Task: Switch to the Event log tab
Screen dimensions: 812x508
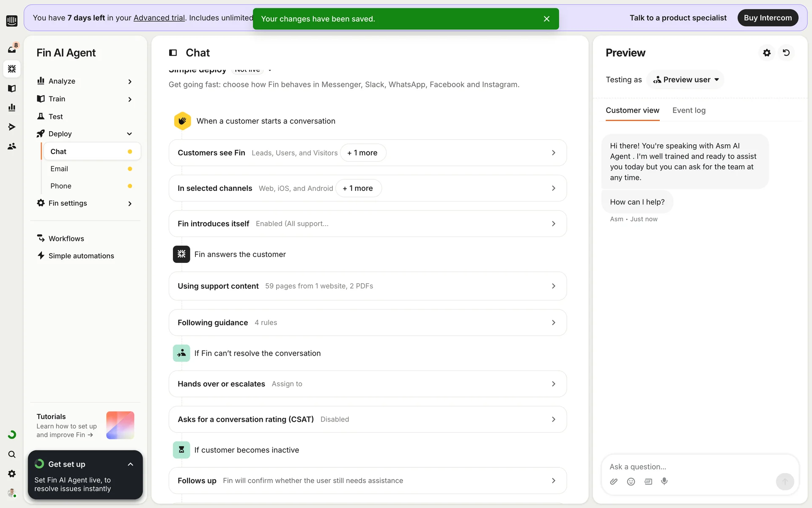Action: 689,110
